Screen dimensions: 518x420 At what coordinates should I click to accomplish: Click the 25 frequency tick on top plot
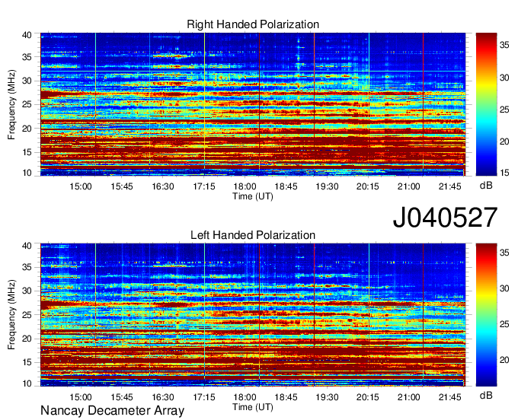27,105
